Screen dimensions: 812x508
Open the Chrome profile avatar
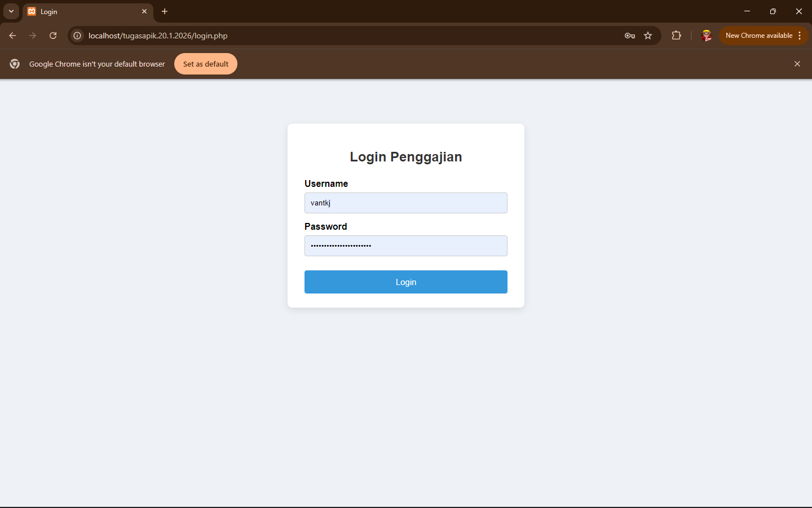coord(706,36)
